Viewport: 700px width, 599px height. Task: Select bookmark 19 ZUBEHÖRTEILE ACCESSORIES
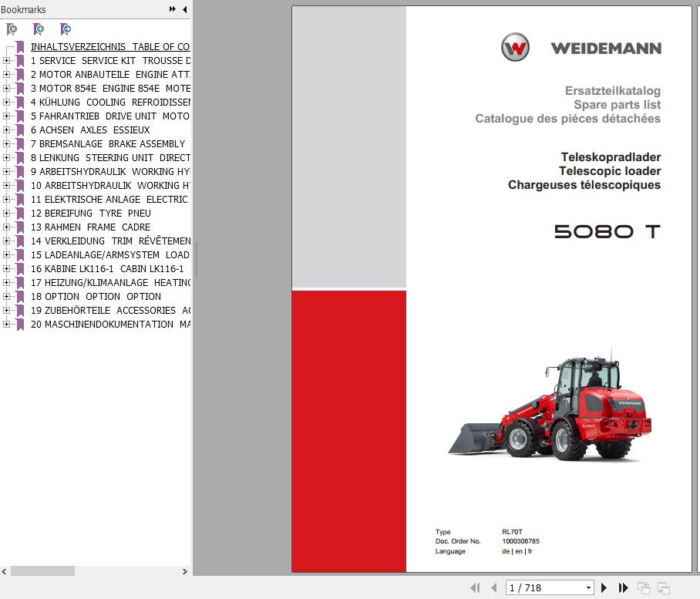pos(110,310)
